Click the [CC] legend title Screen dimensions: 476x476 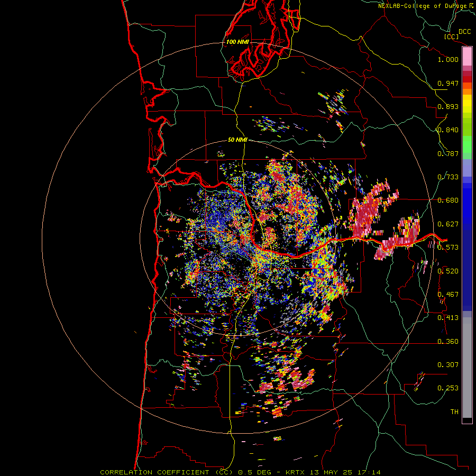tap(451, 36)
